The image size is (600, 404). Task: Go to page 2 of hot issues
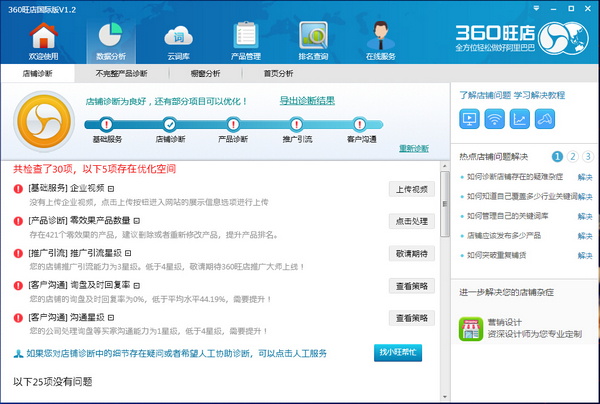[572, 157]
